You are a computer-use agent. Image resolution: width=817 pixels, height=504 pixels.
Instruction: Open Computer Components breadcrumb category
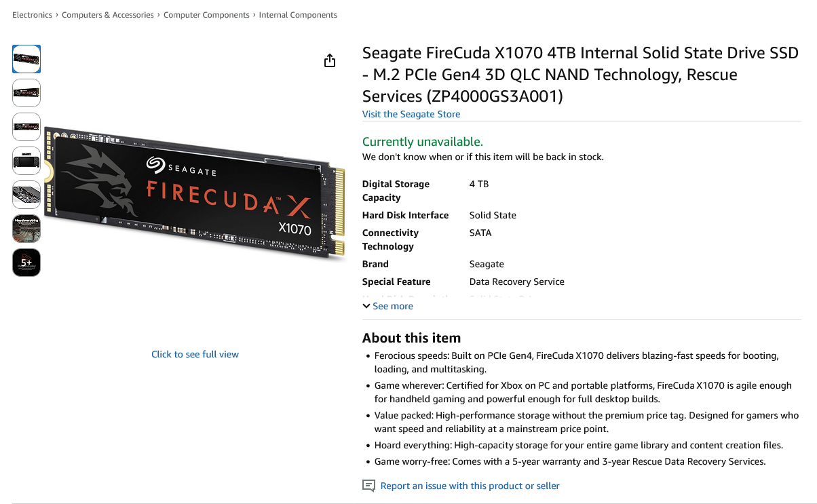[206, 14]
